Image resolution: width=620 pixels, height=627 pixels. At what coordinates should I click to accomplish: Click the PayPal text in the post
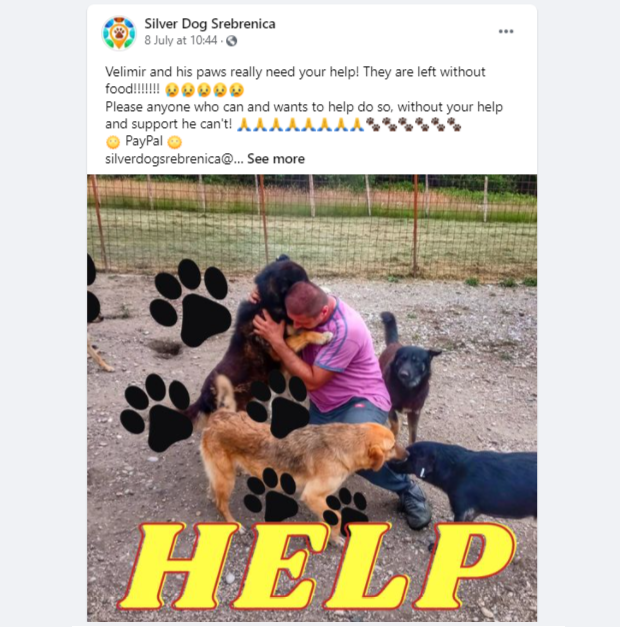pyautogui.click(x=144, y=141)
